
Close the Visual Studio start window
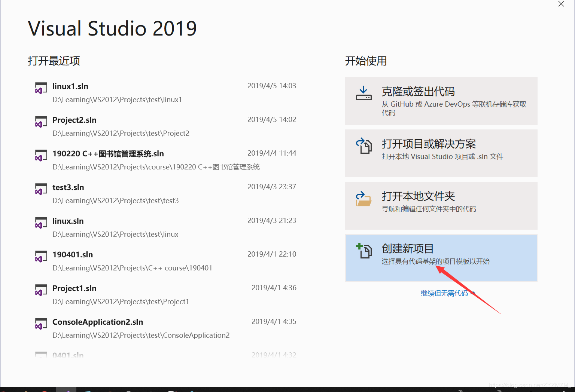(x=561, y=4)
